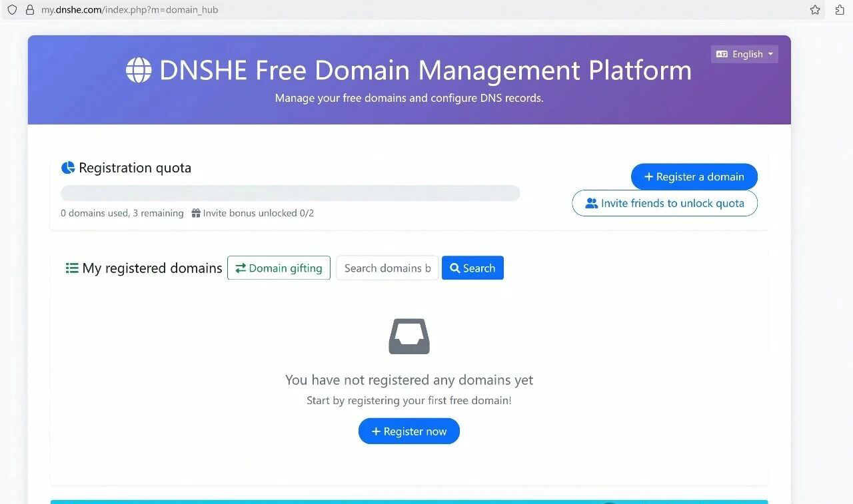Click the '0 domains used, 3 remaining' text

122,213
